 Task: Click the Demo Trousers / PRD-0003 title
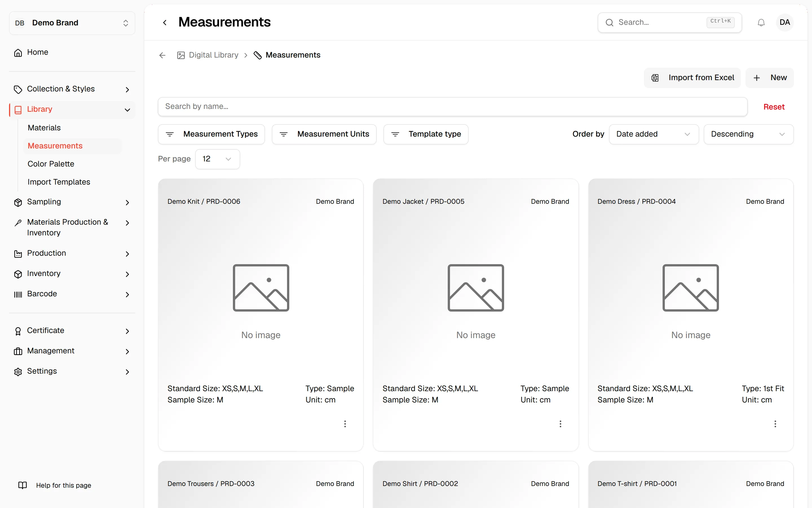tap(211, 483)
